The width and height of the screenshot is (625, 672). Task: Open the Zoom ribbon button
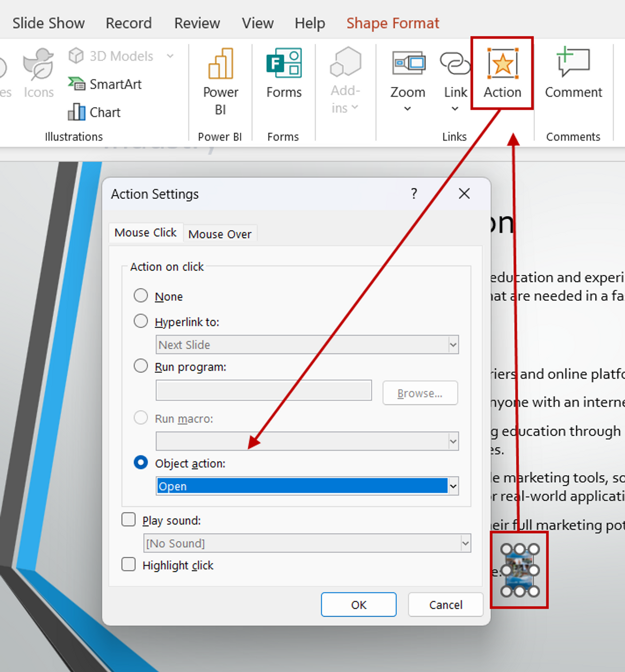click(408, 80)
